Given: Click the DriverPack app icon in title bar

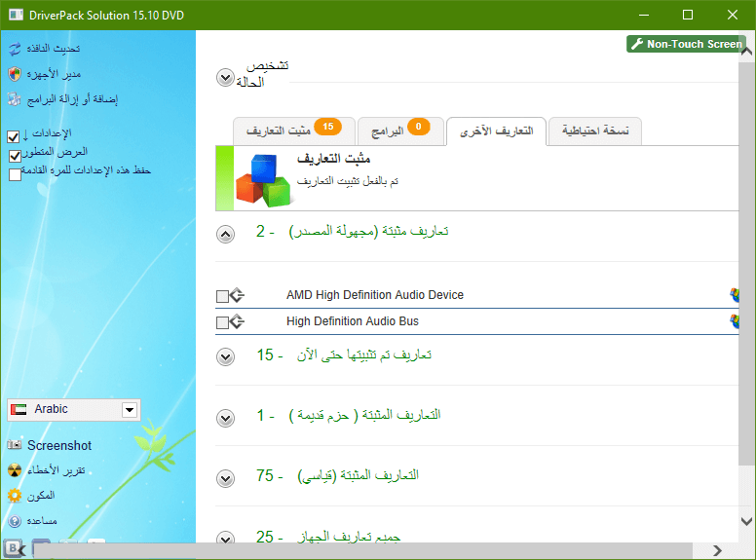Looking at the screenshot, I should [x=16, y=15].
